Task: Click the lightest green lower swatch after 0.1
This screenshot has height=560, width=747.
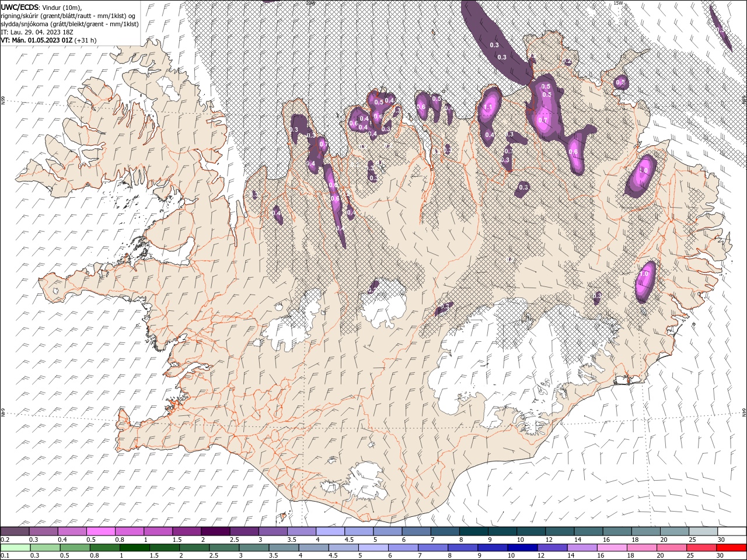Action: [15, 548]
